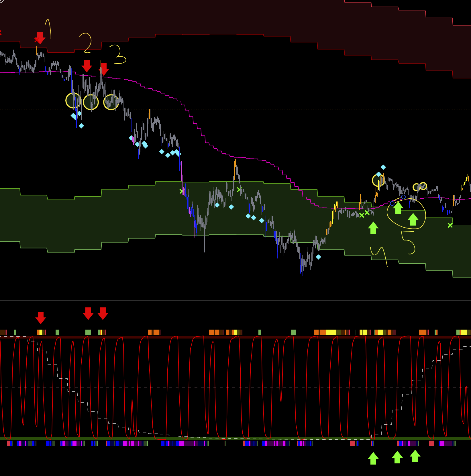Click the lower green arrow inside yellow loop
471x476 pixels.
(x=413, y=219)
